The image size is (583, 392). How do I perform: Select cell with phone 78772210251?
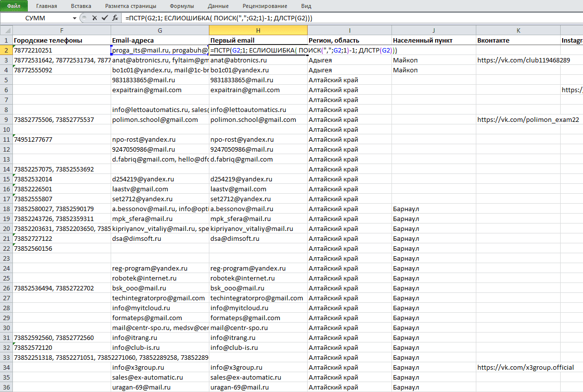(x=62, y=50)
